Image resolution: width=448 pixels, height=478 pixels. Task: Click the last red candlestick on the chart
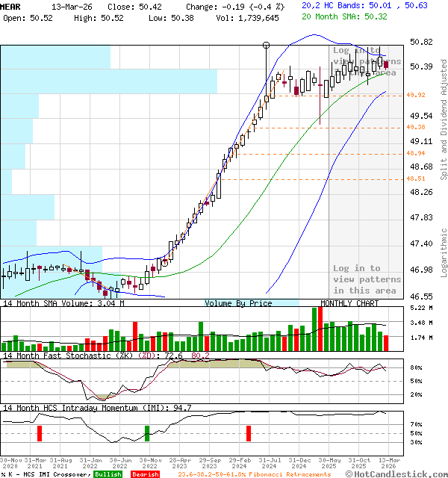point(386,66)
